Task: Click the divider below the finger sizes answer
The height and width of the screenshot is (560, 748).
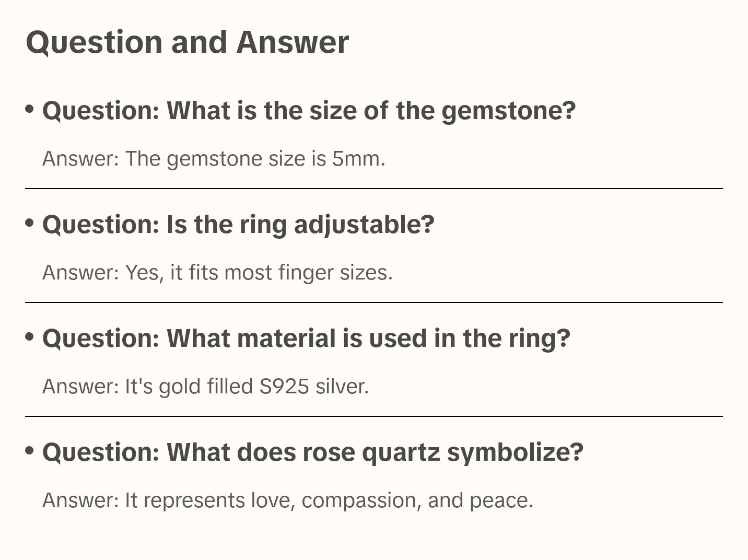Action: pyautogui.click(x=373, y=302)
